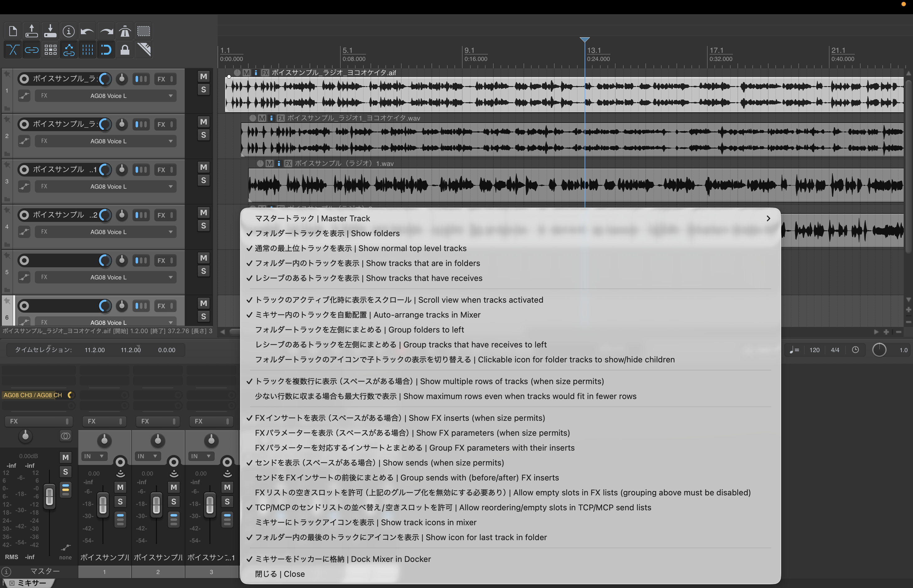
Task: Toggle snap magnet icon in toolbar
Action: pos(106,50)
